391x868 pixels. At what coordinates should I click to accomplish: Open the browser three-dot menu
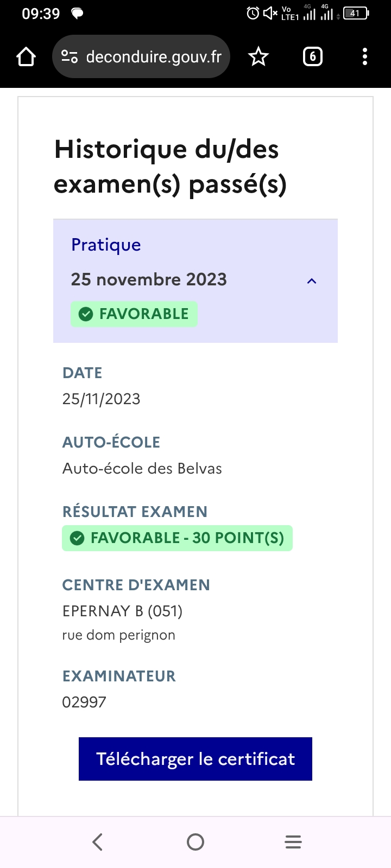(x=365, y=56)
